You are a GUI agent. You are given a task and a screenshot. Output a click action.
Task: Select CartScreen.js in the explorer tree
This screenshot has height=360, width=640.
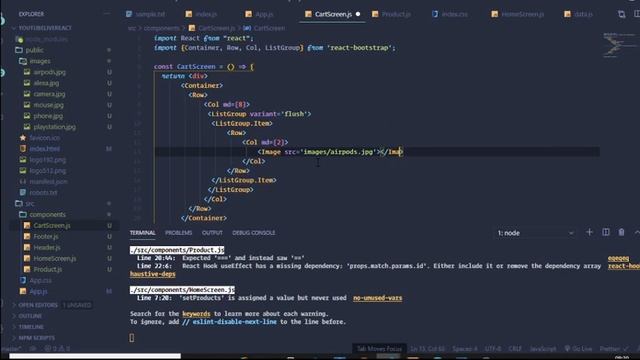click(52, 225)
